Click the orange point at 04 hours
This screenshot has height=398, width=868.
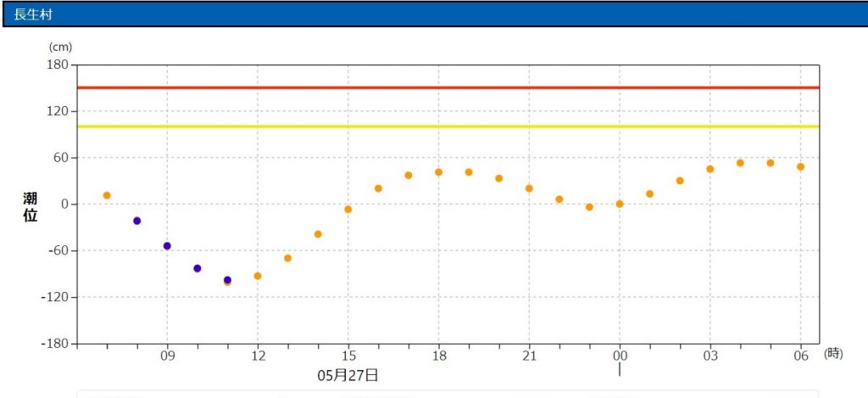click(740, 163)
